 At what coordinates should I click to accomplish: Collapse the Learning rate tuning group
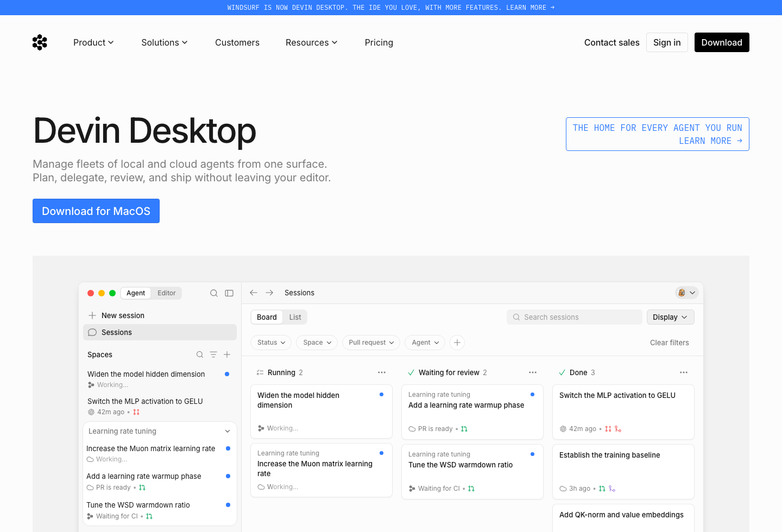click(228, 431)
